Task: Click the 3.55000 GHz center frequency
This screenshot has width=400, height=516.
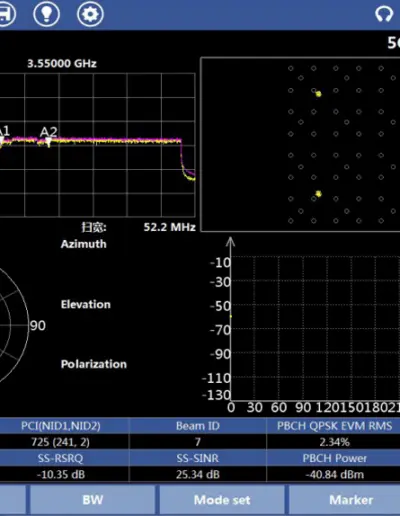Action: [62, 63]
